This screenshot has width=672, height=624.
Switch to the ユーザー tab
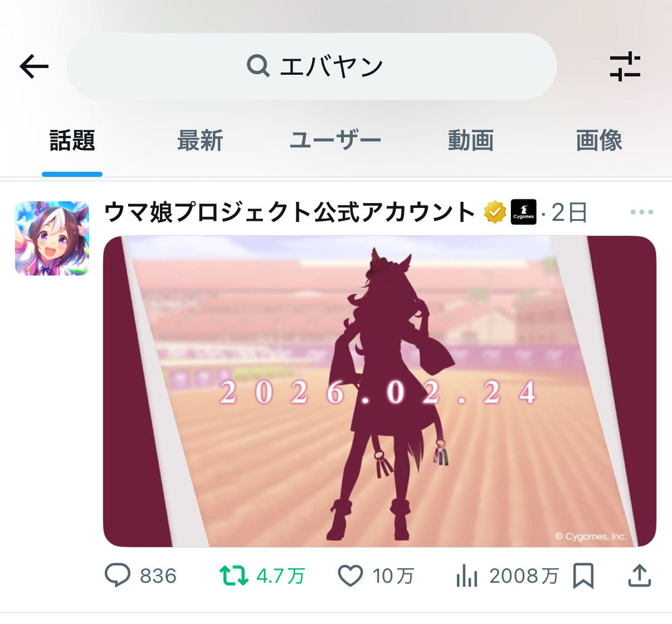(x=335, y=141)
